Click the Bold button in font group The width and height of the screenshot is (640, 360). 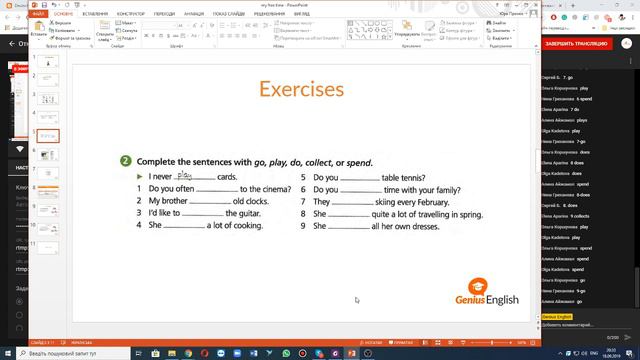(x=146, y=36)
